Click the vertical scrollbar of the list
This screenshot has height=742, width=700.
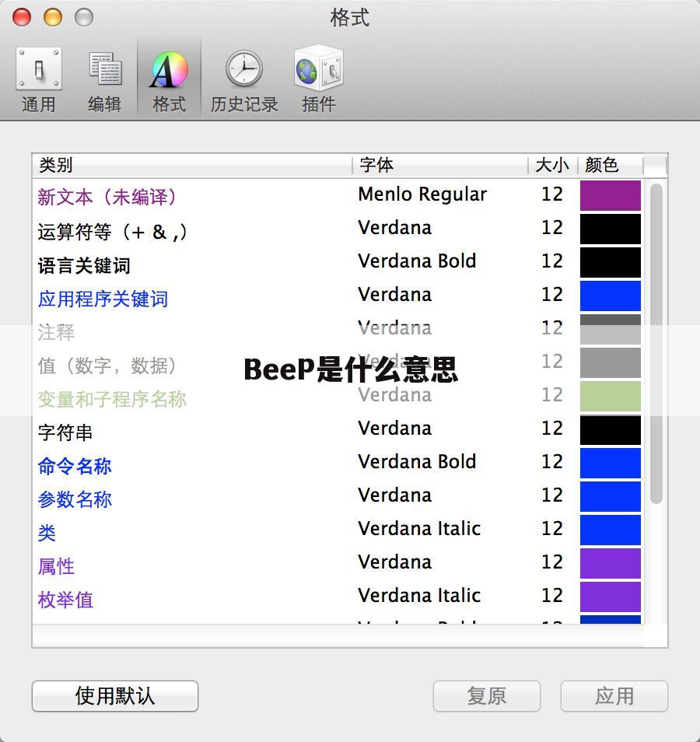[656, 344]
